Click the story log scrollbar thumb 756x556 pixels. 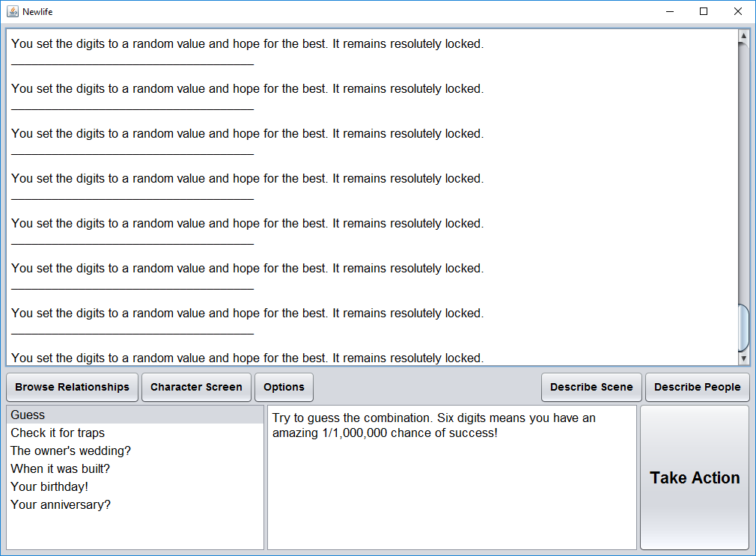tap(743, 327)
